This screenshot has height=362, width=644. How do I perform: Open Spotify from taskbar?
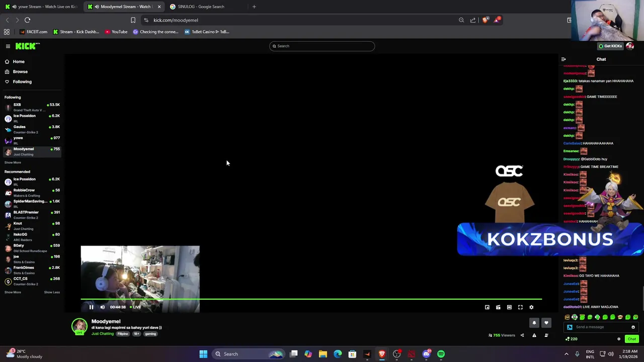441,354
